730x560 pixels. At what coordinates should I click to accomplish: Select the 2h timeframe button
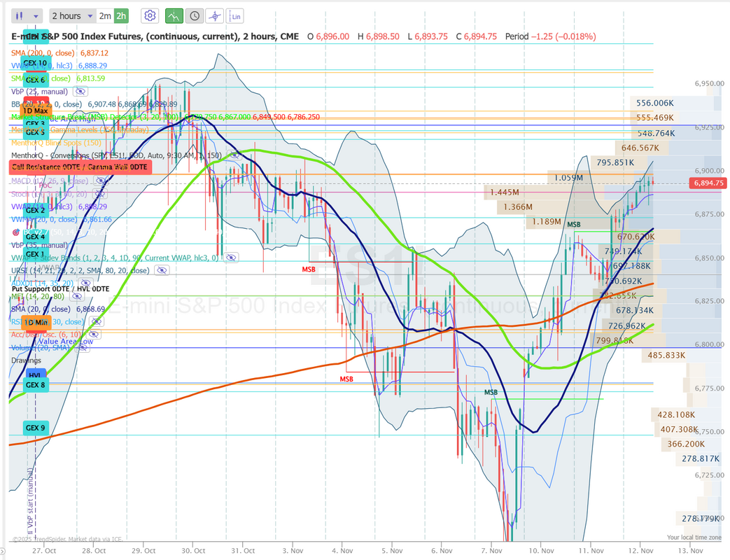click(x=122, y=15)
